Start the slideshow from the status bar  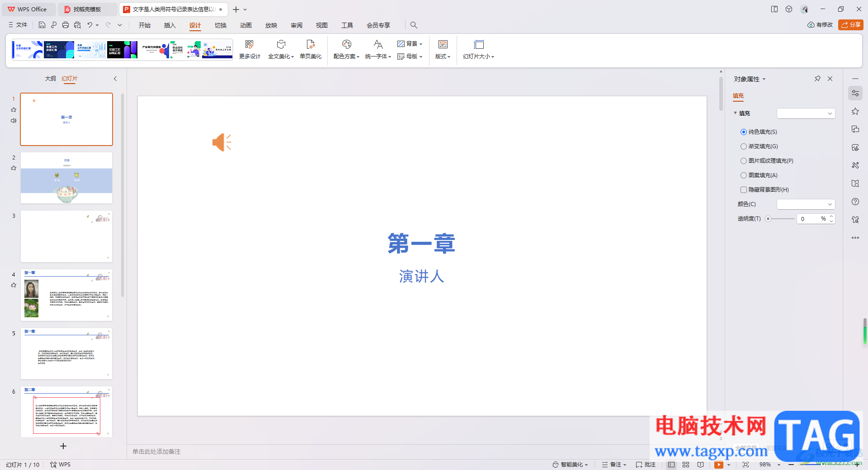tap(719, 465)
